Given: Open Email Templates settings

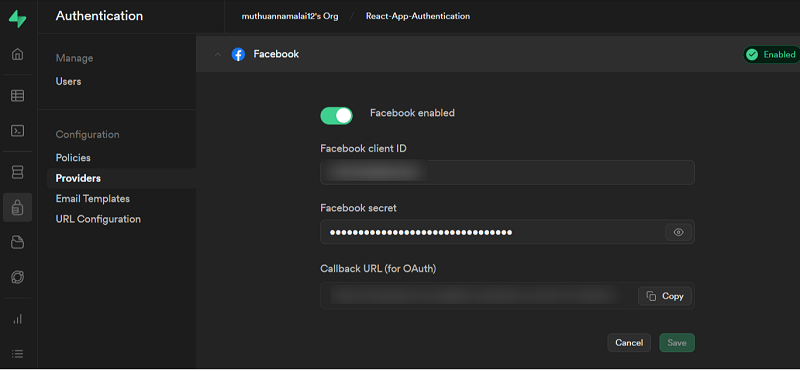Looking at the screenshot, I should [x=92, y=199].
